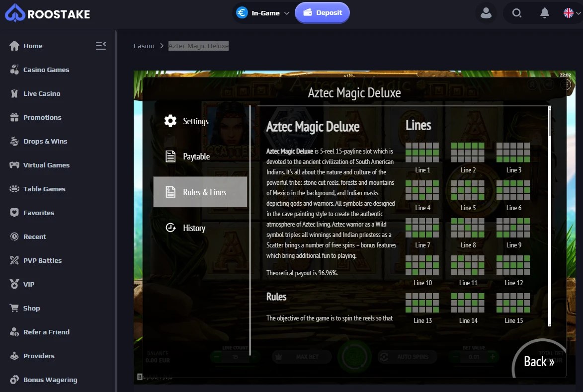Click the 'Theoretical payout is 96.96%' text
The height and width of the screenshot is (392, 583).
pyautogui.click(x=302, y=273)
